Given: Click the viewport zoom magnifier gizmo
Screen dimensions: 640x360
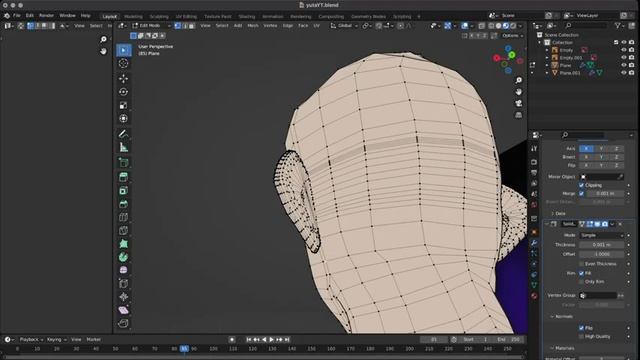Looking at the screenshot, I should [519, 80].
